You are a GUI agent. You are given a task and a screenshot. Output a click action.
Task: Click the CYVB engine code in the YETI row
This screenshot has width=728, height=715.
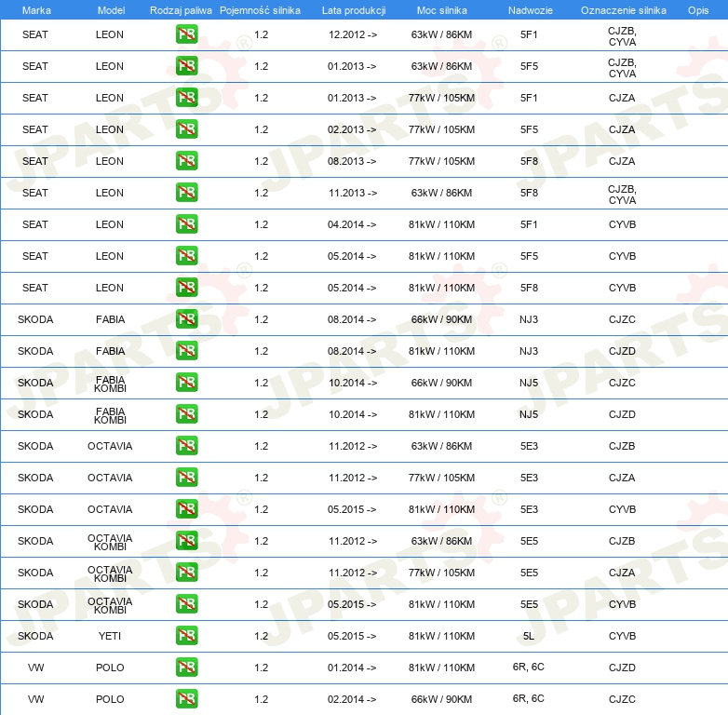[622, 636]
